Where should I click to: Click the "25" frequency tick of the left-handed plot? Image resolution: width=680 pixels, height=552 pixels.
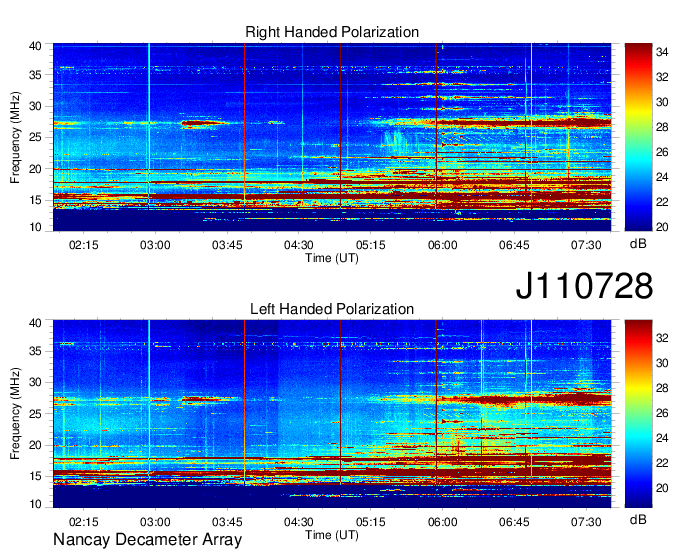pos(35,414)
